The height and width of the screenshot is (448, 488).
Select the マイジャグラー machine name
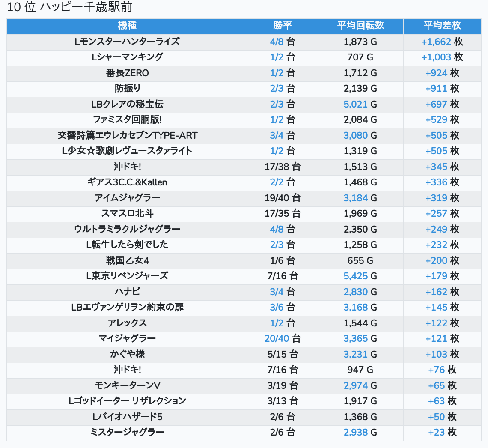tap(127, 339)
